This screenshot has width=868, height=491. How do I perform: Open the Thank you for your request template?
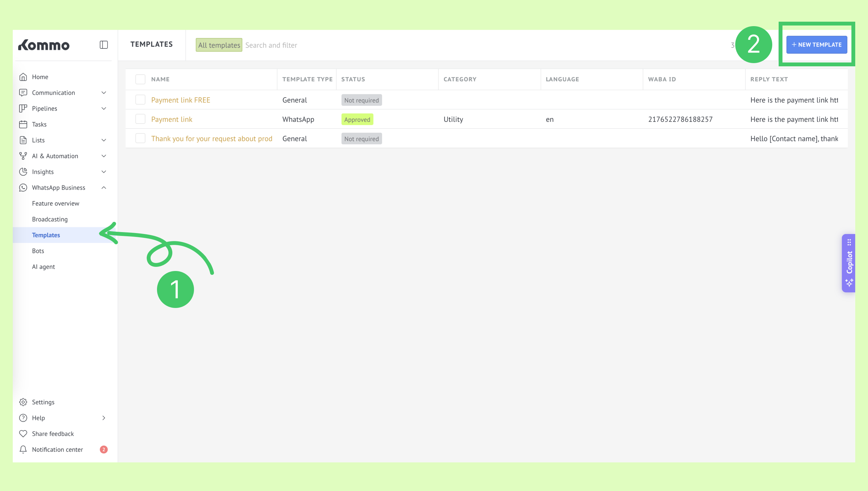point(211,139)
